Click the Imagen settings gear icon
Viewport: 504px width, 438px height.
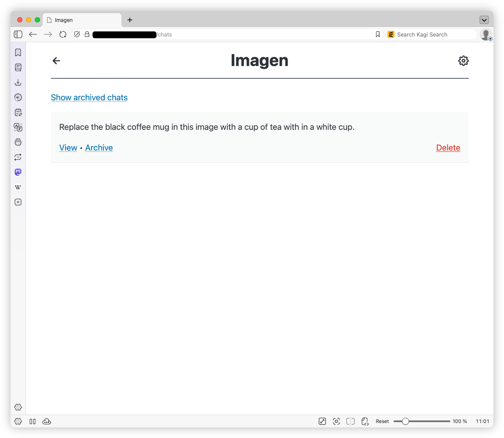[x=463, y=61]
